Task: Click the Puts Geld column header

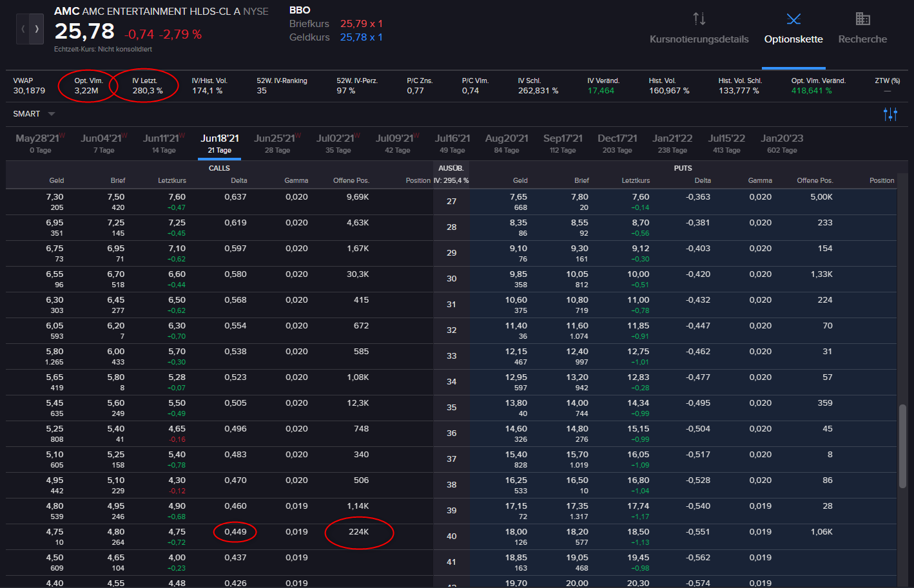Action: click(x=520, y=180)
